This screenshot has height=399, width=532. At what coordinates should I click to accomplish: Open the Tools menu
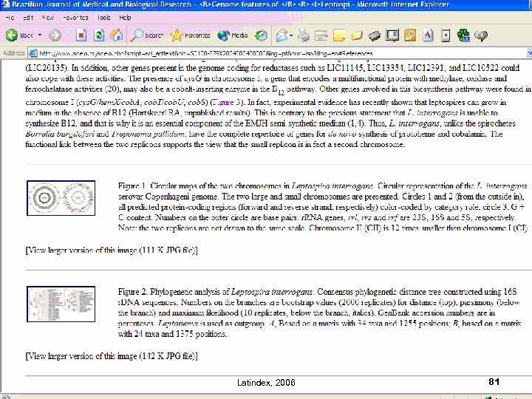tap(103, 18)
